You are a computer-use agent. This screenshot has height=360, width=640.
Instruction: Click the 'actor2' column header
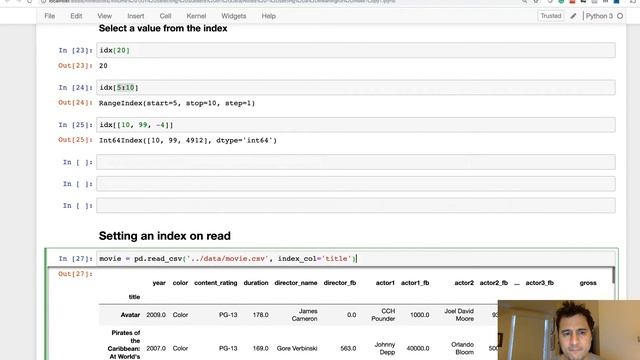464,283
